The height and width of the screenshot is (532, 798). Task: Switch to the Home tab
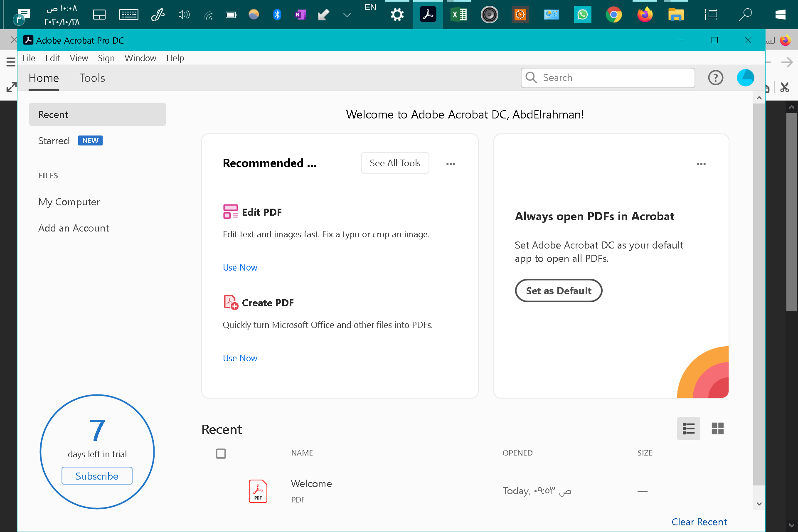click(44, 78)
